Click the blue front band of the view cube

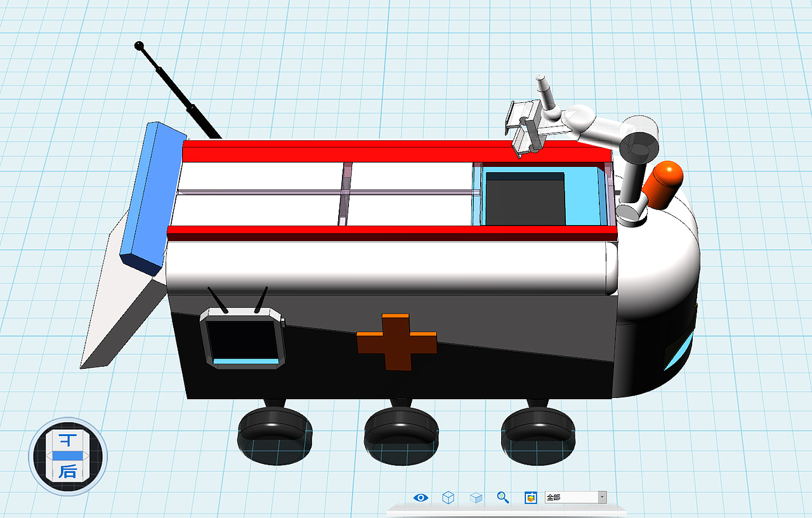tap(69, 455)
